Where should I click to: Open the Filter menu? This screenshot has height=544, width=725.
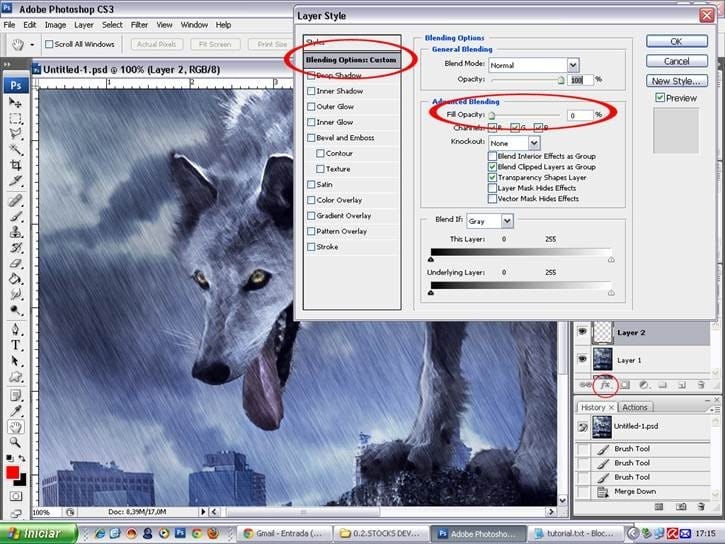[x=139, y=25]
